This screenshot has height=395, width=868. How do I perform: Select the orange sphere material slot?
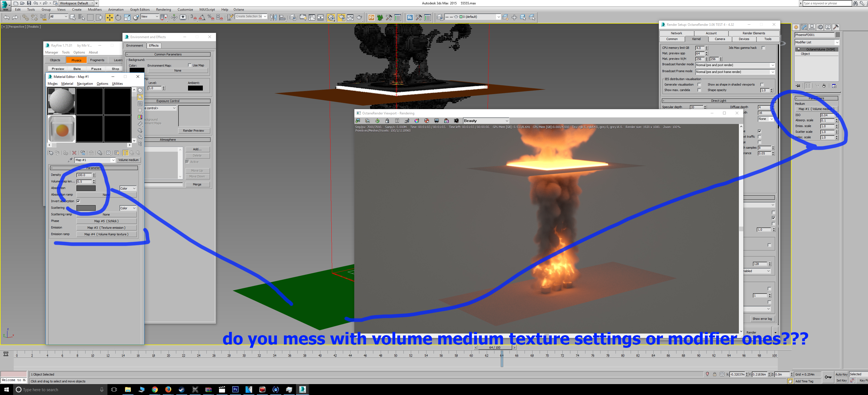(62, 129)
